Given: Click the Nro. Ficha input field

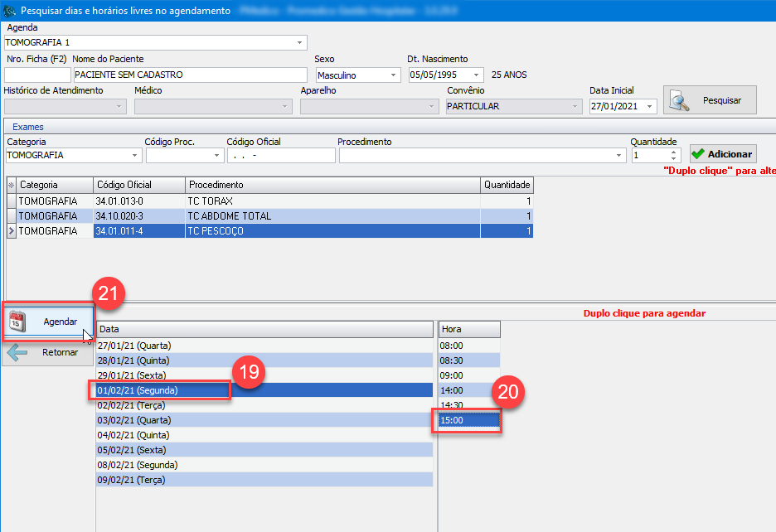Looking at the screenshot, I should [x=36, y=75].
